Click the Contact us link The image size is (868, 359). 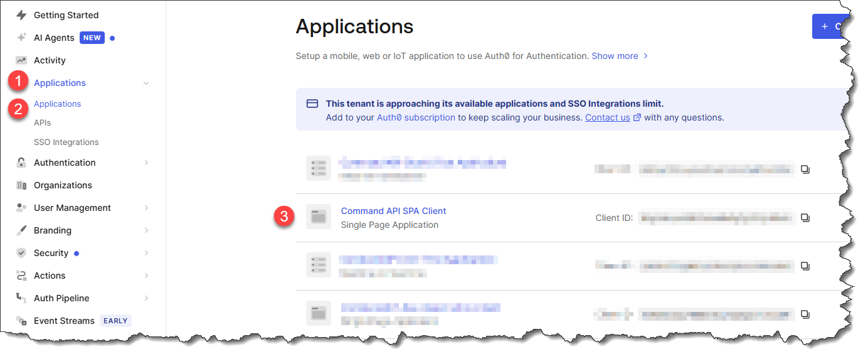[608, 117]
